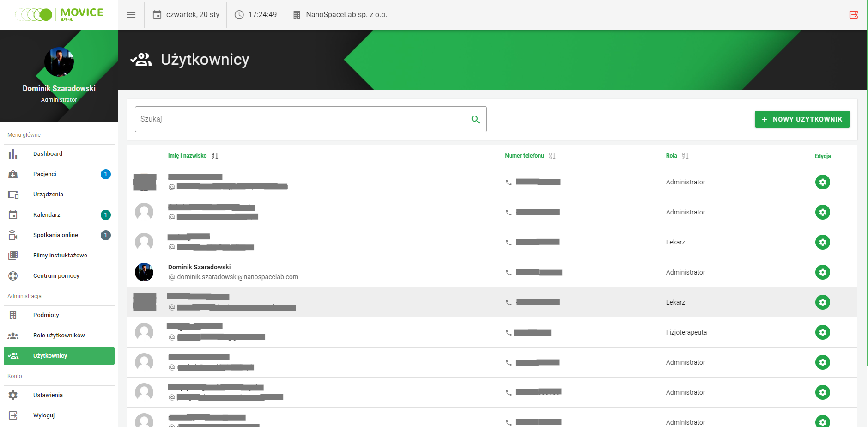868x427 pixels.
Task: Open edit gear for the Fizjoterapeuta user
Action: tap(822, 332)
